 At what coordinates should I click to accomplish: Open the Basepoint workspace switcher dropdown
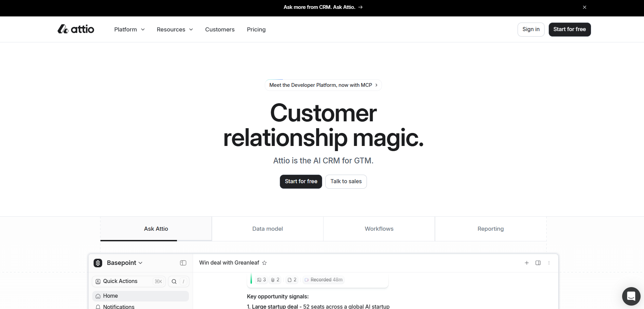point(124,263)
